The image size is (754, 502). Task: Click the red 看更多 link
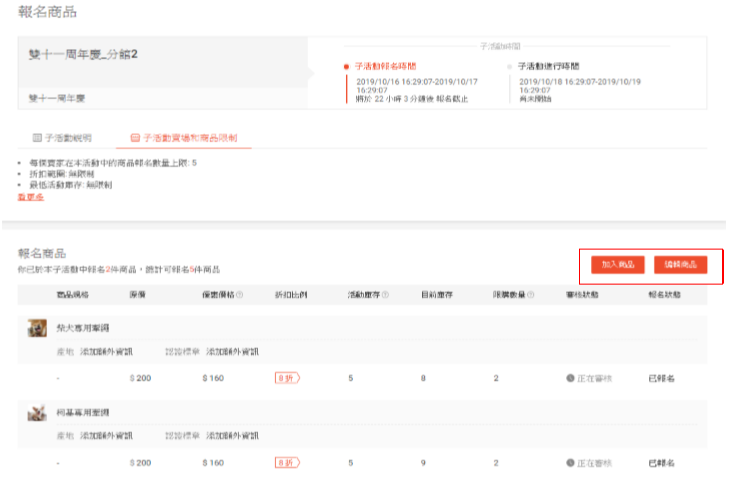coord(31,197)
